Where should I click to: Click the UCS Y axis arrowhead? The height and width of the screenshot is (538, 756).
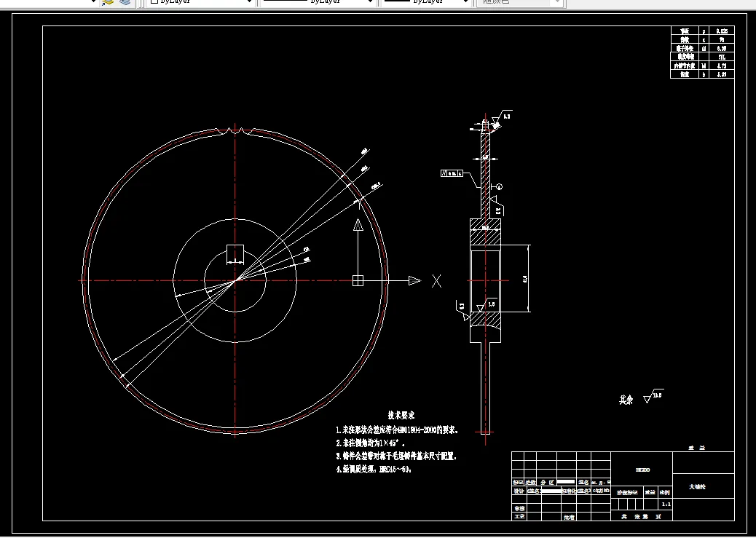358,225
